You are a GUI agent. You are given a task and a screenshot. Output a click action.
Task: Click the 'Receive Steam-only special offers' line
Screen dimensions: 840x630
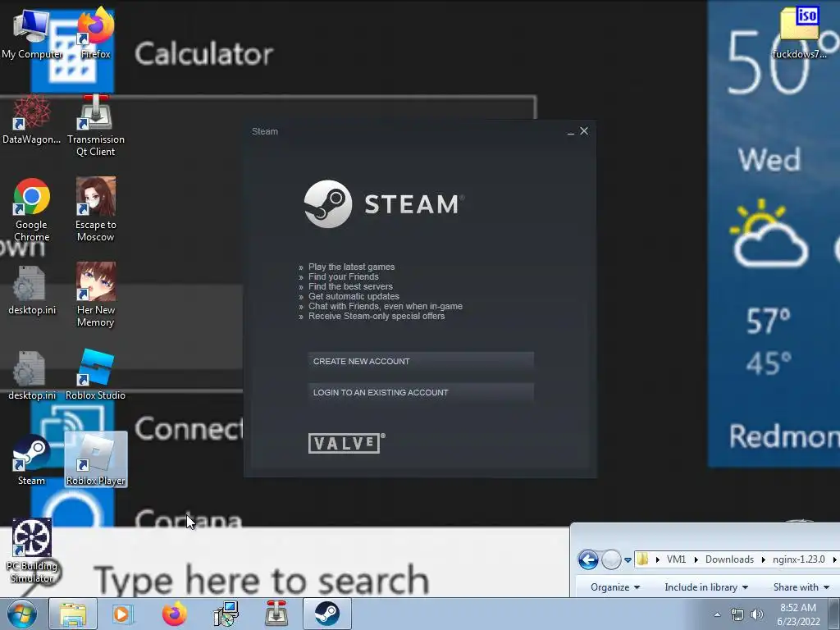tap(376, 316)
